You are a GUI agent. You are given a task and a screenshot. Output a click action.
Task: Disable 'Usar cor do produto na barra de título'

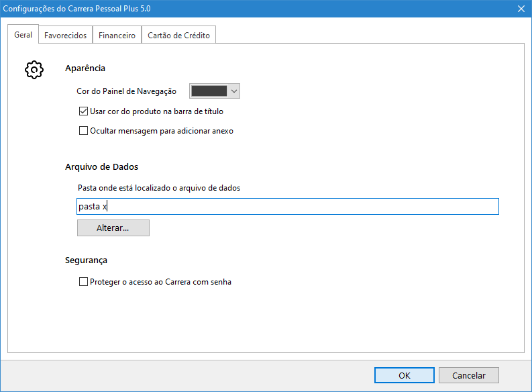click(84, 111)
